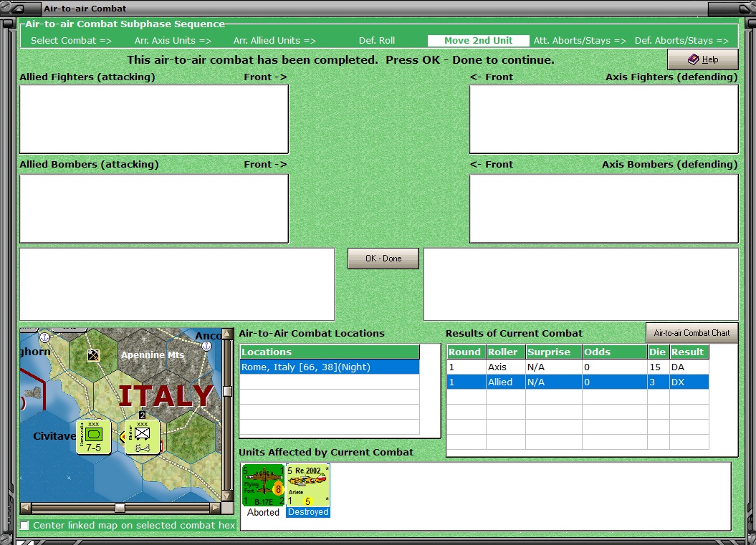Click the Aborted label under B-17E
The width and height of the screenshot is (756, 545).
263,512
